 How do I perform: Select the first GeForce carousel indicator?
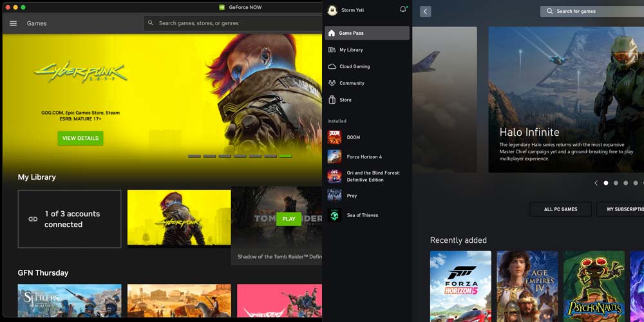pos(194,156)
